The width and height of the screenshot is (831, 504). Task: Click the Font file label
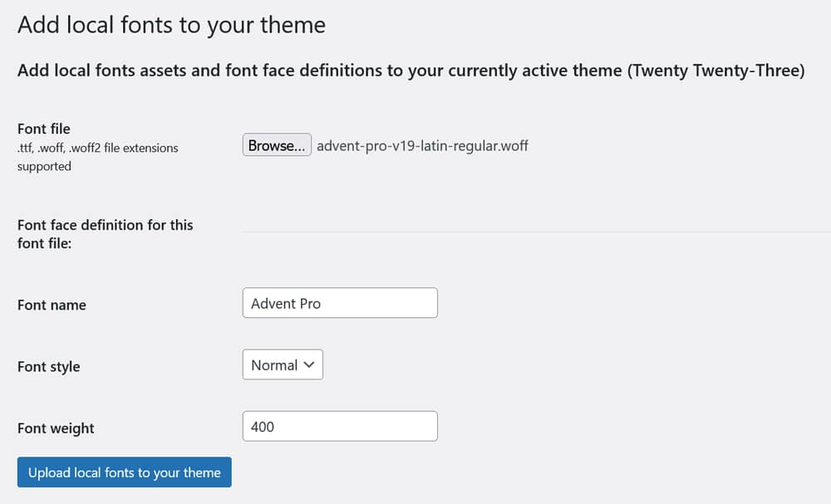(44, 129)
